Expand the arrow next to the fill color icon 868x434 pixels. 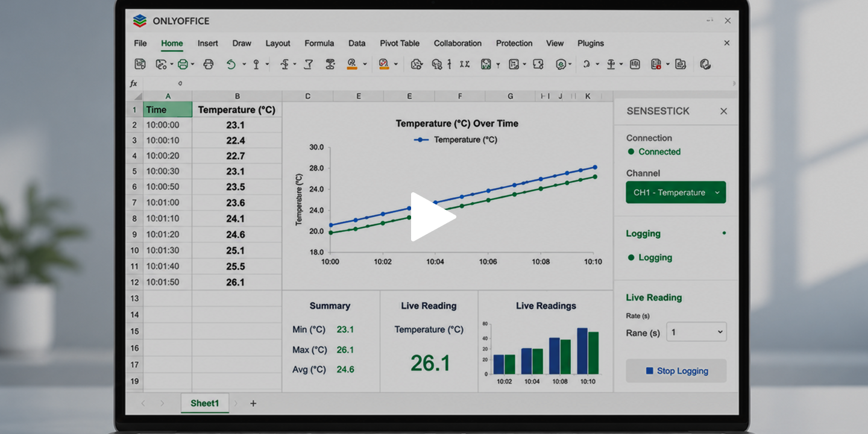tap(395, 64)
